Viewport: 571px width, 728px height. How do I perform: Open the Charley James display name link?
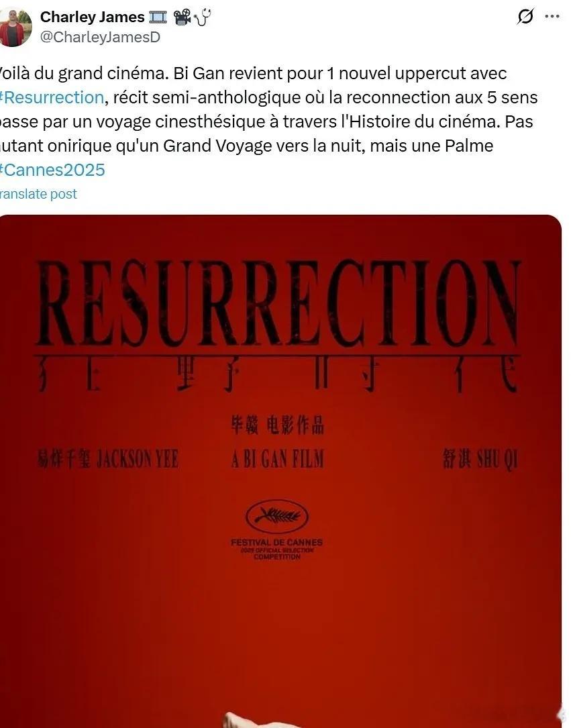93,17
